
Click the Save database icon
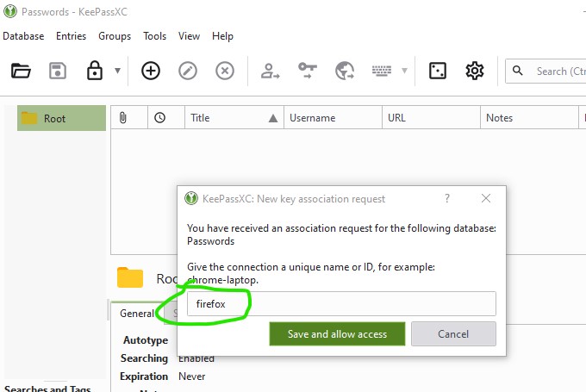(58, 71)
